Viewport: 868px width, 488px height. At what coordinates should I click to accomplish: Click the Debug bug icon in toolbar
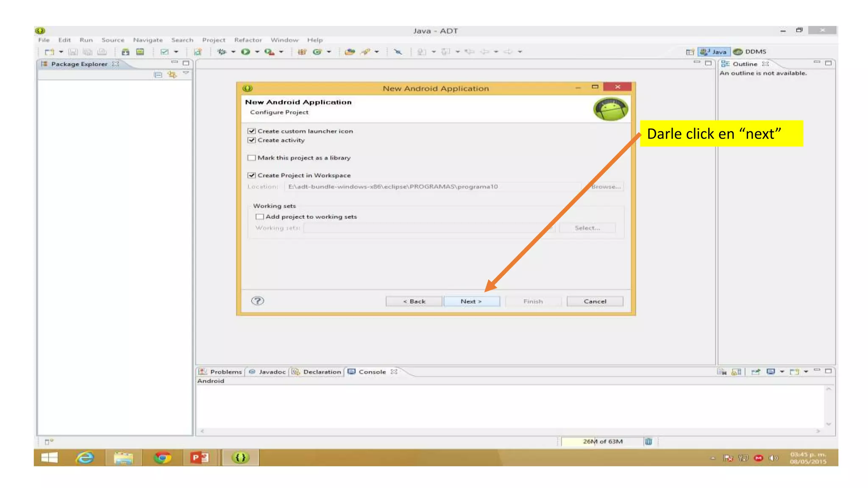222,52
